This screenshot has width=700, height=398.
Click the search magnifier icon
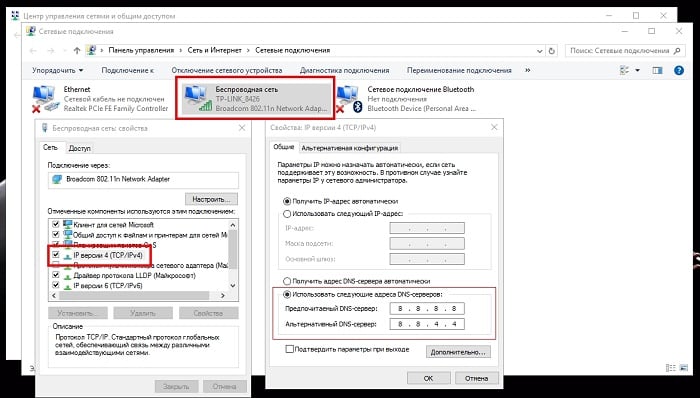click(x=677, y=50)
